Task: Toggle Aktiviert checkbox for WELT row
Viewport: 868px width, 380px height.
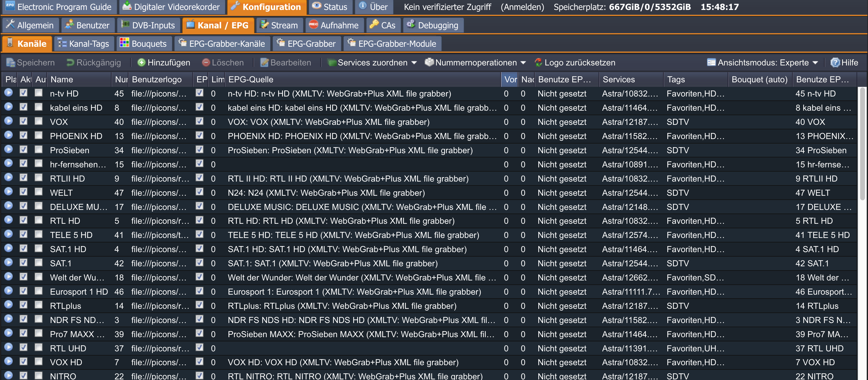Action: click(24, 192)
